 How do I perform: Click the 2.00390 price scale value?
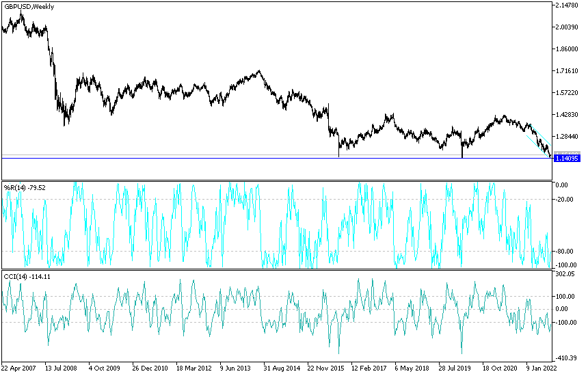click(567, 27)
